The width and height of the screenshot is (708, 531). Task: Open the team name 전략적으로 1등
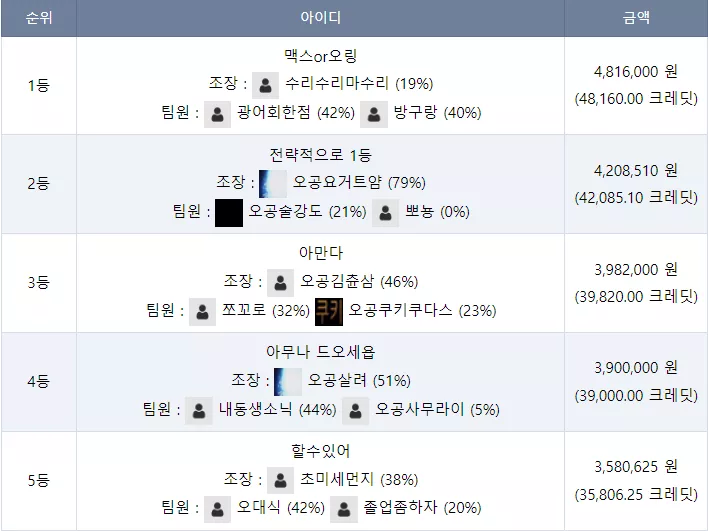point(321,155)
